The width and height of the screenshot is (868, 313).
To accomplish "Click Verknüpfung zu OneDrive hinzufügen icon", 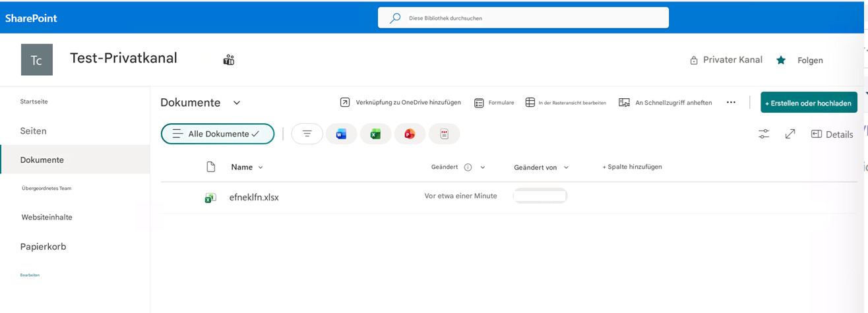I will 345,102.
